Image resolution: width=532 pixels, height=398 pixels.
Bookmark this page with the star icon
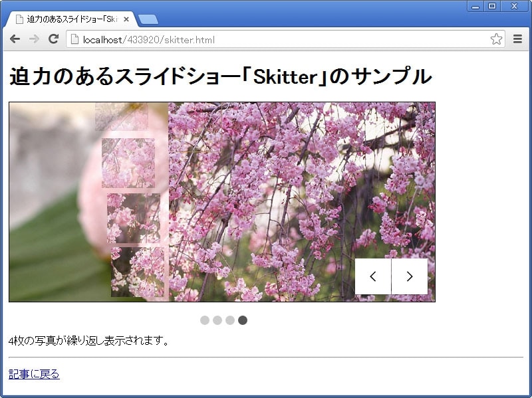point(496,39)
